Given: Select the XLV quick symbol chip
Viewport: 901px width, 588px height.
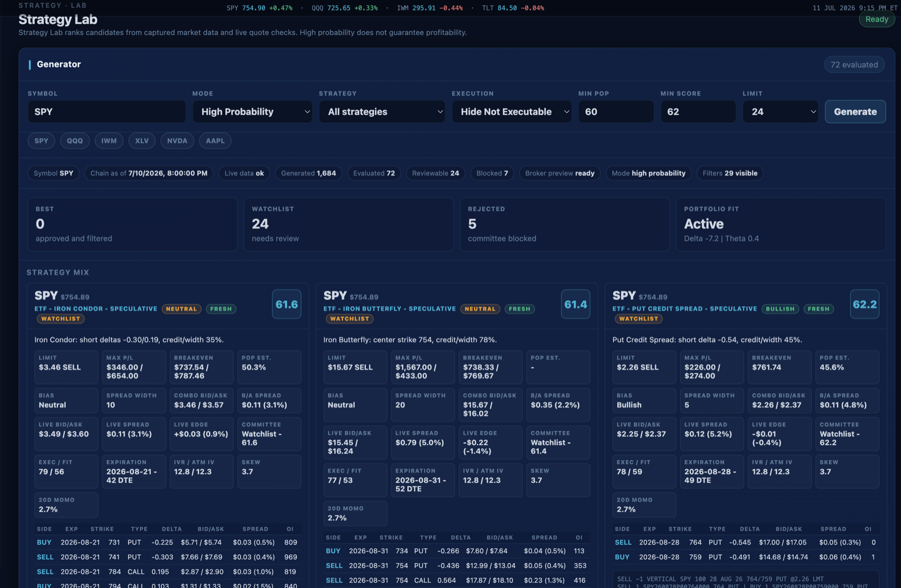Looking at the screenshot, I should (142, 141).
